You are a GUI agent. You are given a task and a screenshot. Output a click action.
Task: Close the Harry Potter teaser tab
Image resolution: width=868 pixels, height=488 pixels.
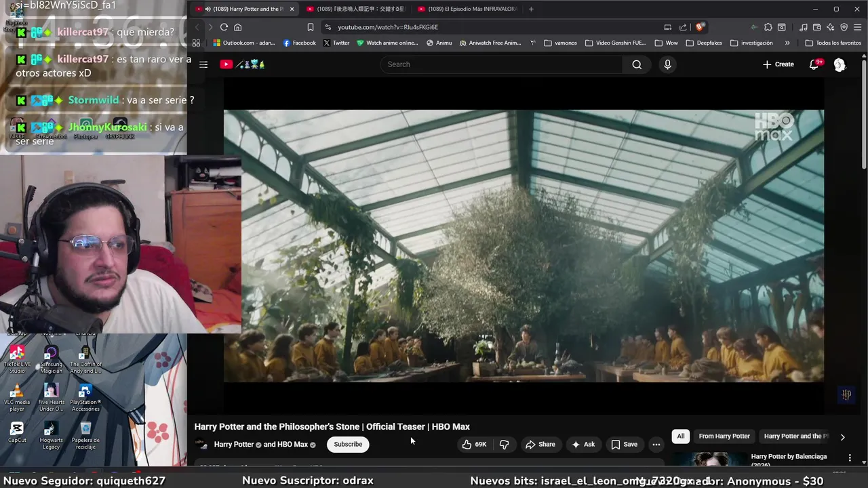click(292, 9)
